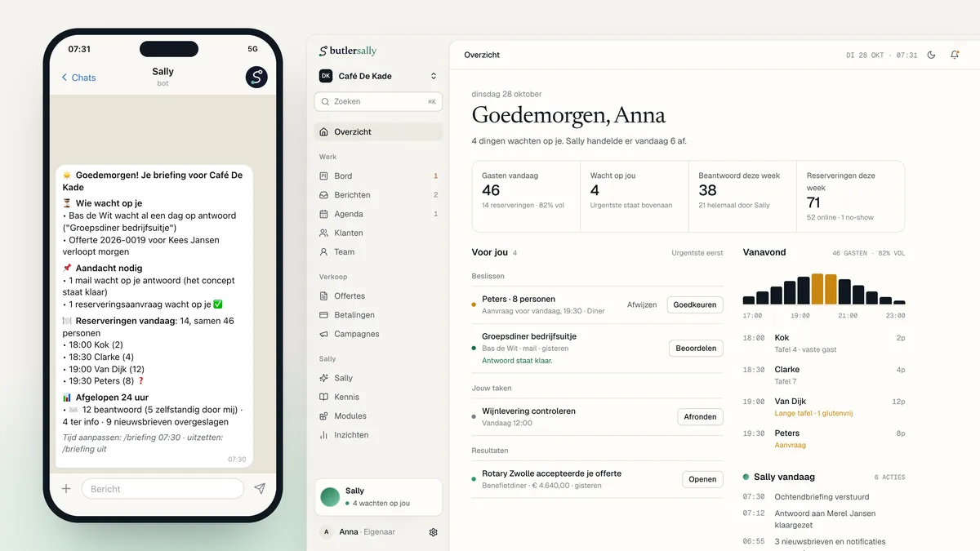Viewport: 980px width, 551px height.
Task: Click the Zoeken search field
Action: [378, 102]
